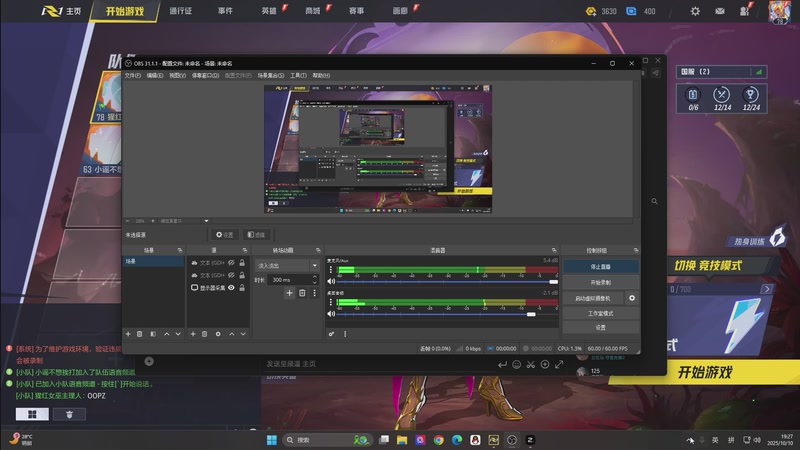
Task: Adjust the 桌面音频 volume slider
Action: pyautogui.click(x=532, y=313)
